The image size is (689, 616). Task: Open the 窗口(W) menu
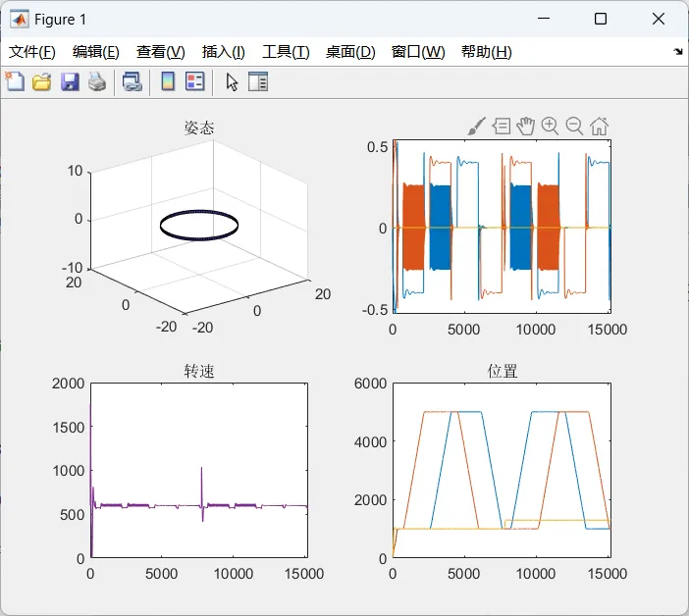coord(418,52)
